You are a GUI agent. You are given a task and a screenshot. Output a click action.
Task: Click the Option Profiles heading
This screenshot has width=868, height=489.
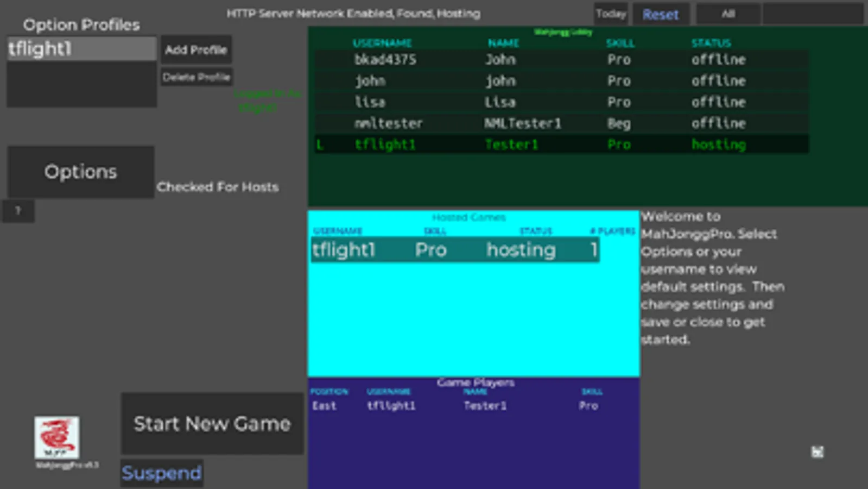81,25
